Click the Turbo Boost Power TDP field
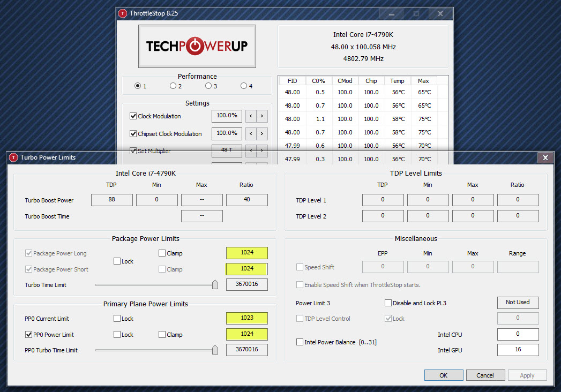 tap(112, 200)
